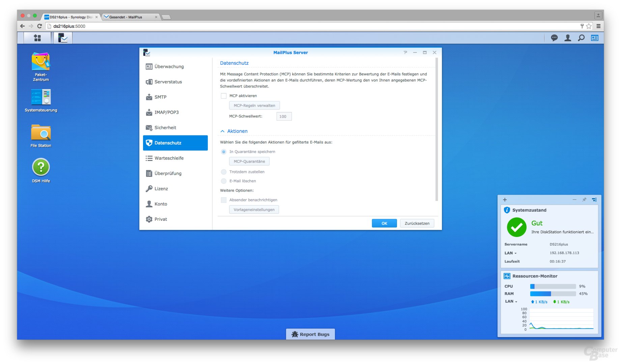The width and height of the screenshot is (621, 364).
Task: Open notifications speech bubble icon
Action: click(x=554, y=38)
